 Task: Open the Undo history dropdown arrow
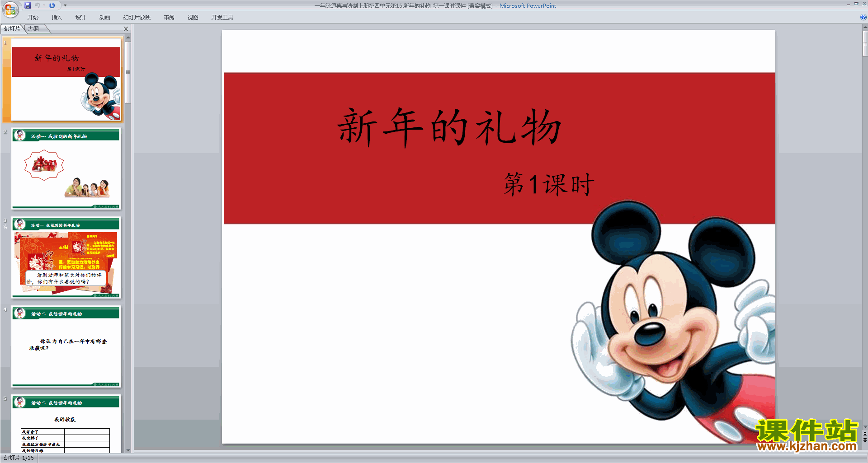[44, 5]
